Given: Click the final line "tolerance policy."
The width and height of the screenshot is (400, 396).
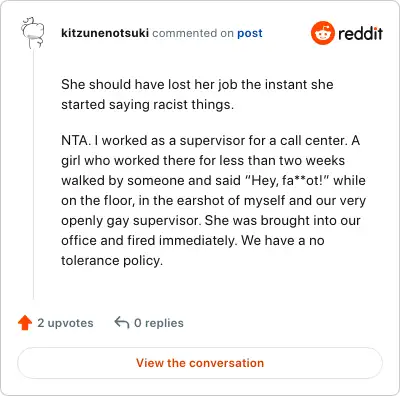Looking at the screenshot, I should coord(112,261).
